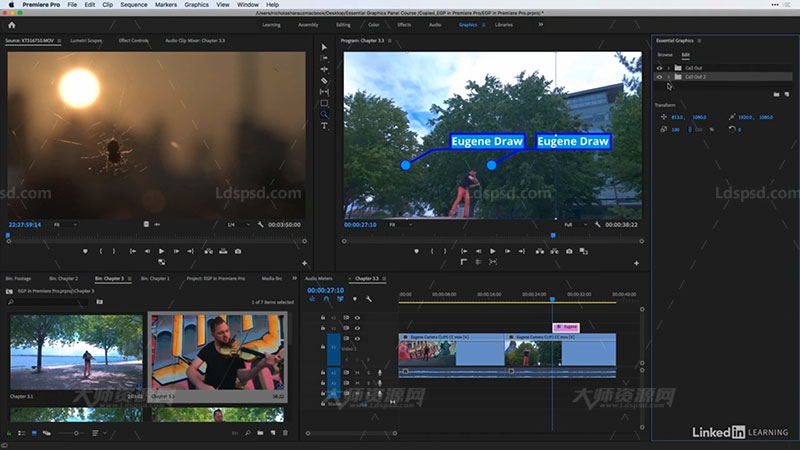Hide the Call Out 2 layer
Screen dimensions: 800x450
[x=659, y=77]
